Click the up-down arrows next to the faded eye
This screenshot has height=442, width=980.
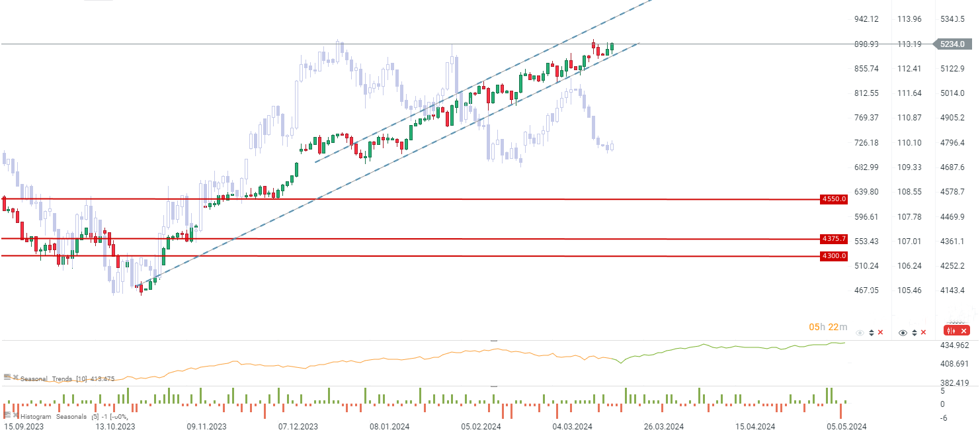click(872, 333)
